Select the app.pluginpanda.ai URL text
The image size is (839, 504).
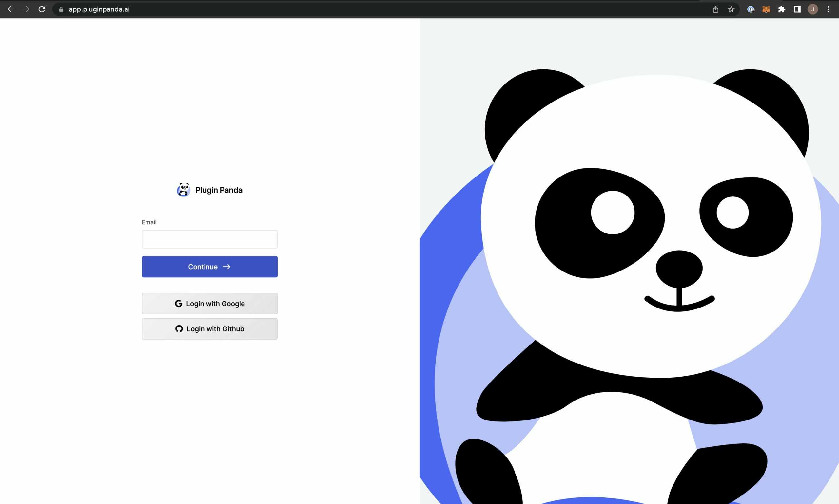99,9
